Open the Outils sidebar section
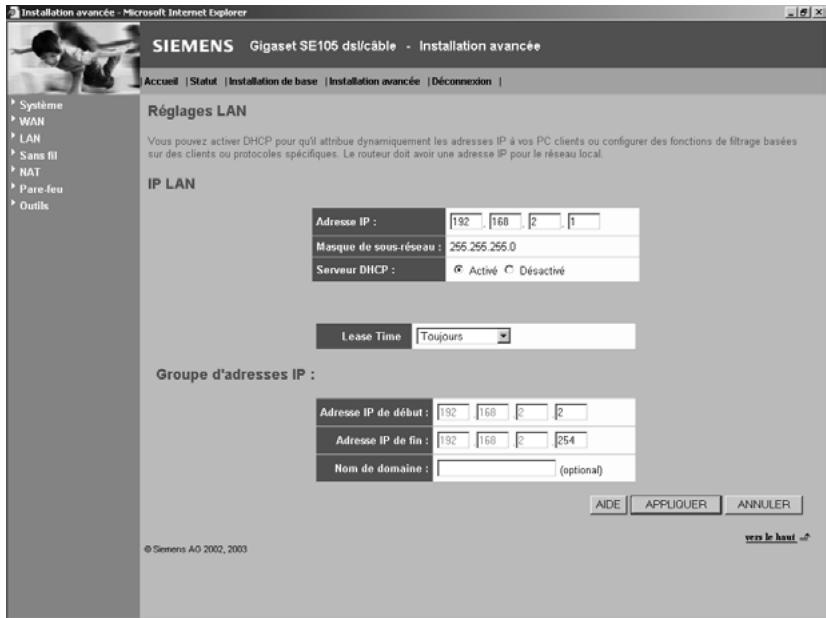The height and width of the screenshot is (618, 826). (x=34, y=206)
